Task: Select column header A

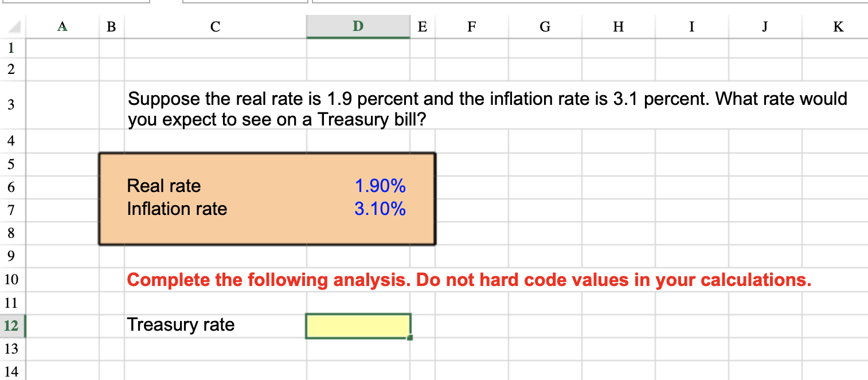Action: (x=62, y=26)
